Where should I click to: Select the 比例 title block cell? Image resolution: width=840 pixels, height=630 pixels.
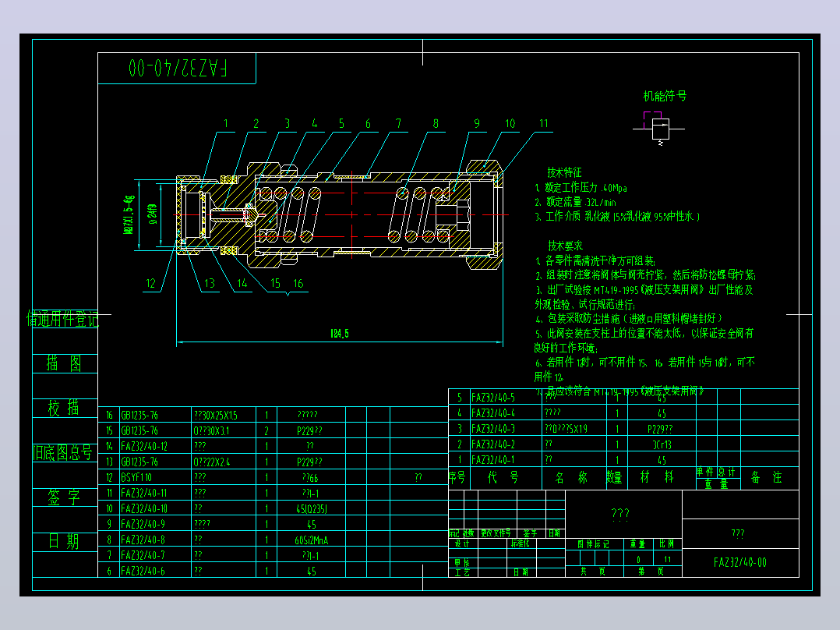[x=667, y=544]
